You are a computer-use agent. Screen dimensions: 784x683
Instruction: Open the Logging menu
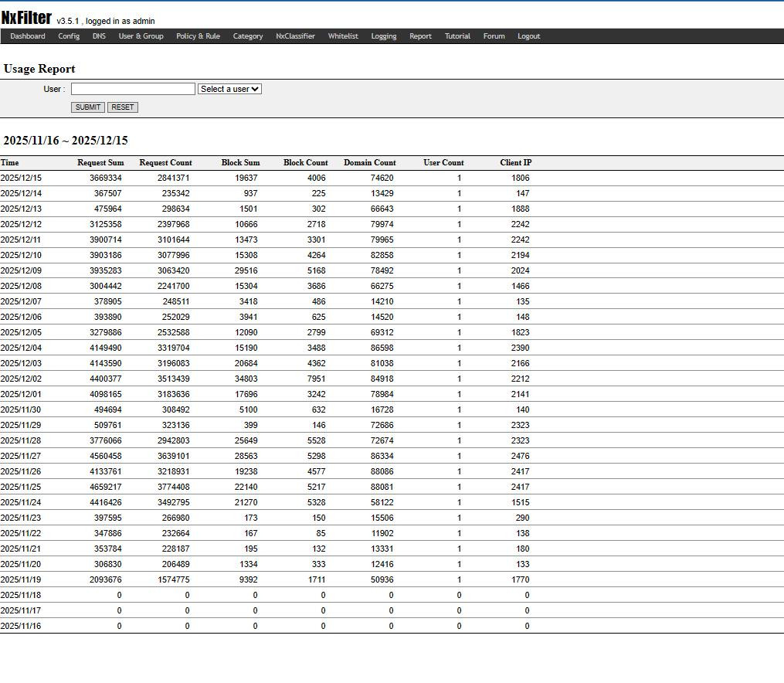tap(383, 36)
